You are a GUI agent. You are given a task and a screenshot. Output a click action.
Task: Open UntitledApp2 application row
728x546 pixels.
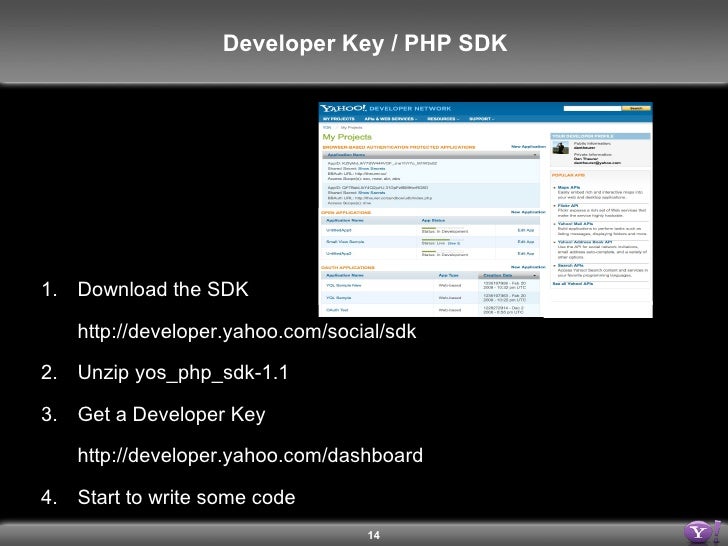click(x=338, y=254)
